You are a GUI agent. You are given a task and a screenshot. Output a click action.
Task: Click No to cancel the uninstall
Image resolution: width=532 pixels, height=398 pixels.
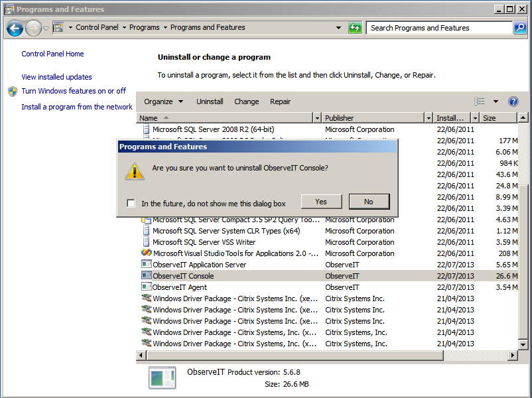pos(369,202)
